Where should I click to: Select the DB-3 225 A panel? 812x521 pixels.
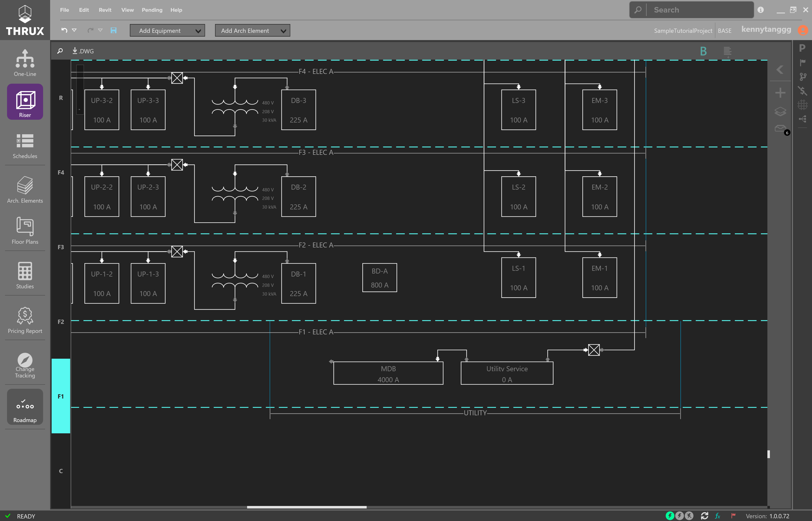[x=298, y=110]
